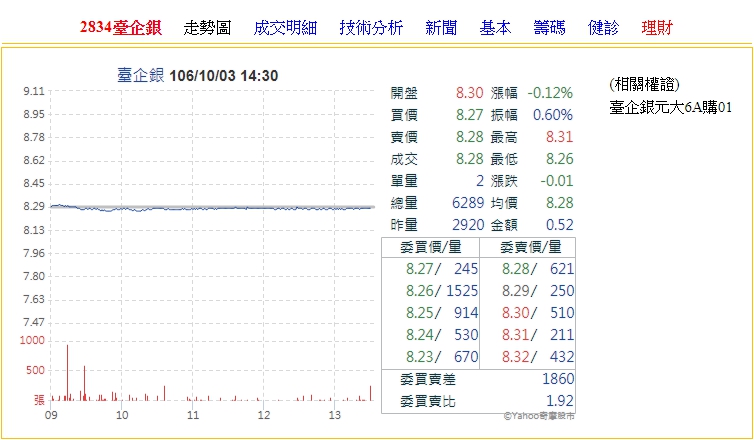Click the 開盤 value 8.30
Viewport: 754px width, 440px height.
point(469,93)
